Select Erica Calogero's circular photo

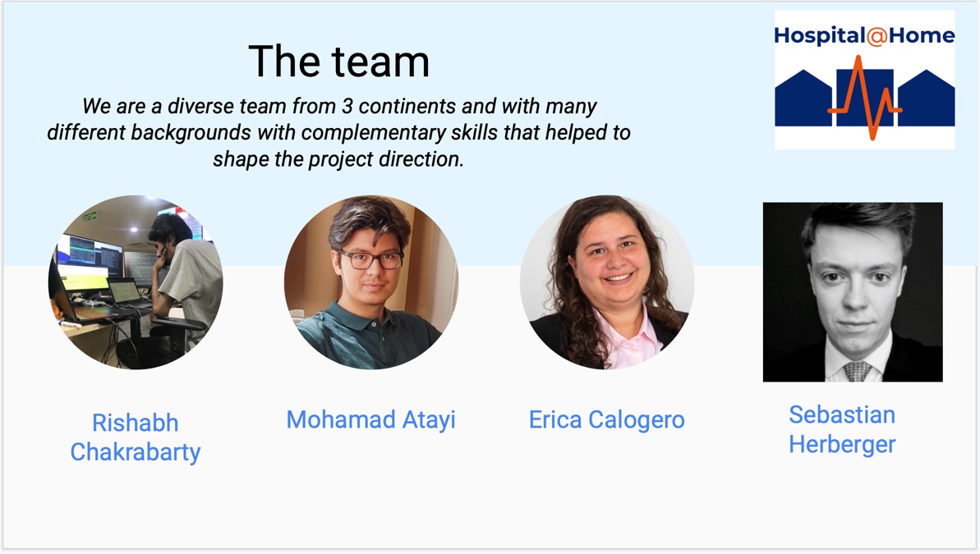point(607,282)
